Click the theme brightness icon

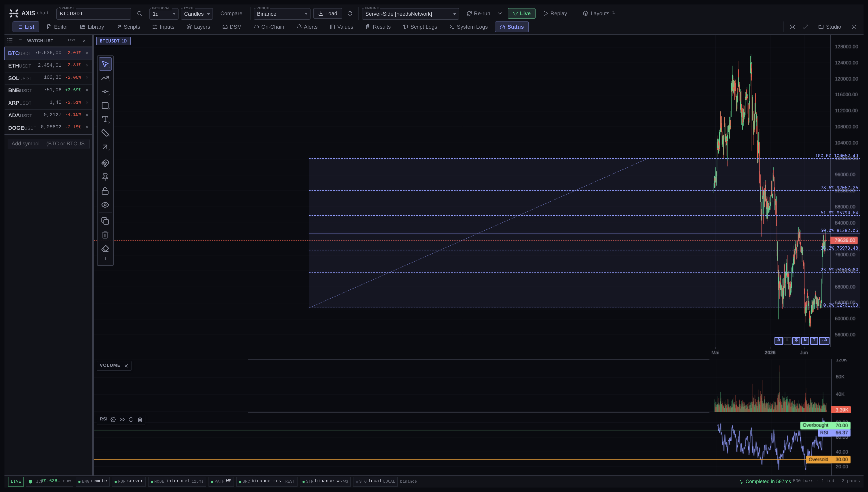point(854,27)
